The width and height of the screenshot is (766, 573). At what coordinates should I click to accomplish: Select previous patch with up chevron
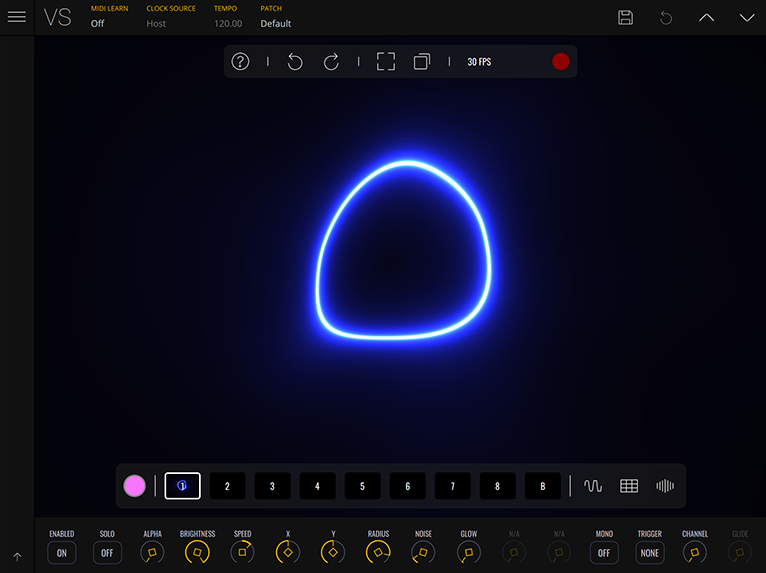click(706, 17)
